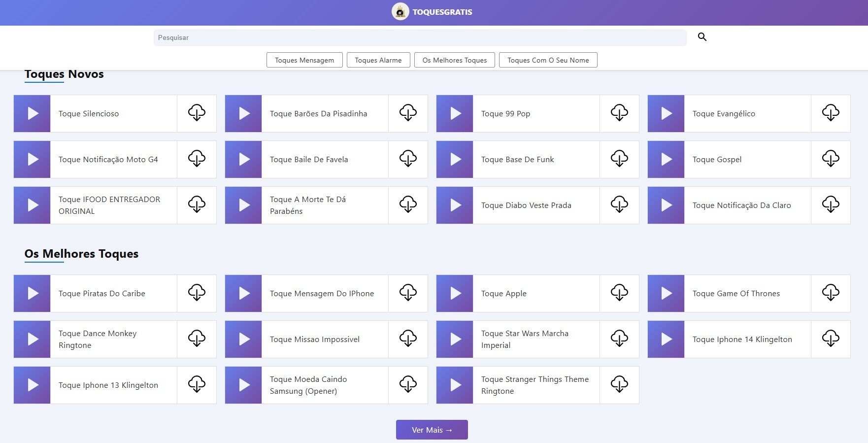Play Toque Base De Funk

(455, 159)
